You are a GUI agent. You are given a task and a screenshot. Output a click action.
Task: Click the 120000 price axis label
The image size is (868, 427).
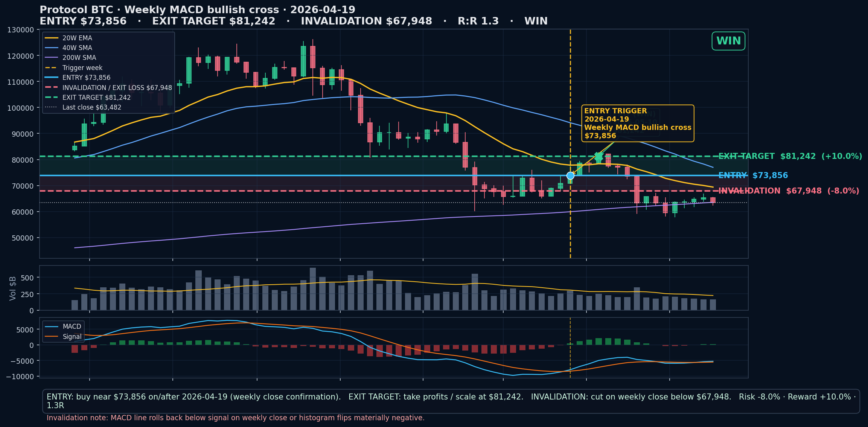pos(20,56)
